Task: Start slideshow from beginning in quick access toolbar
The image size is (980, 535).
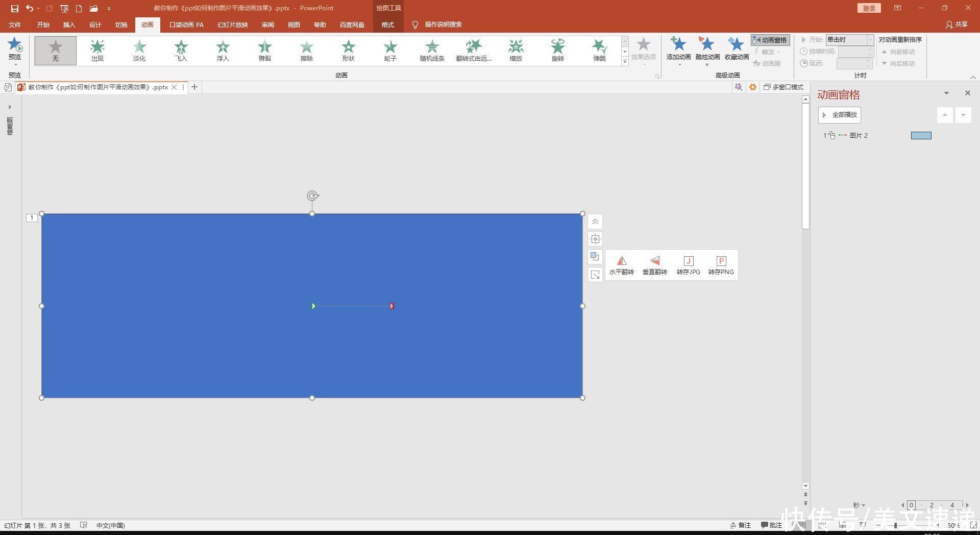Action: [64, 8]
